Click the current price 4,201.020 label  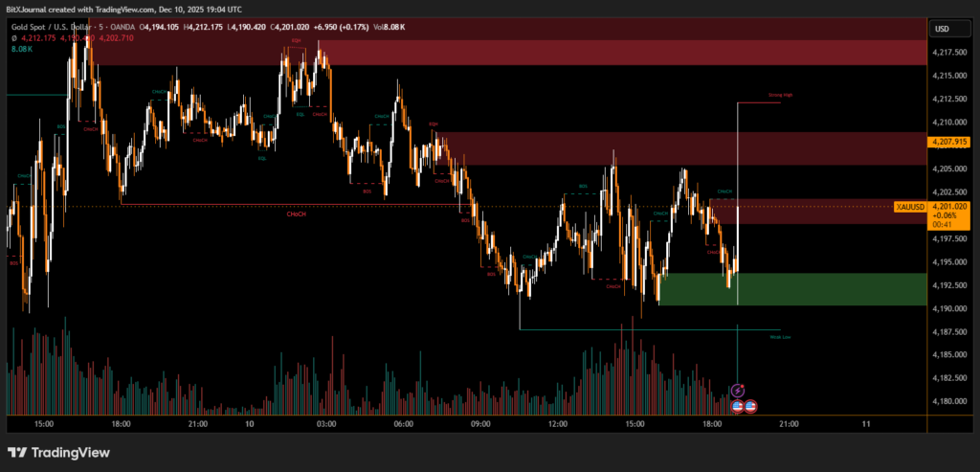click(x=949, y=206)
